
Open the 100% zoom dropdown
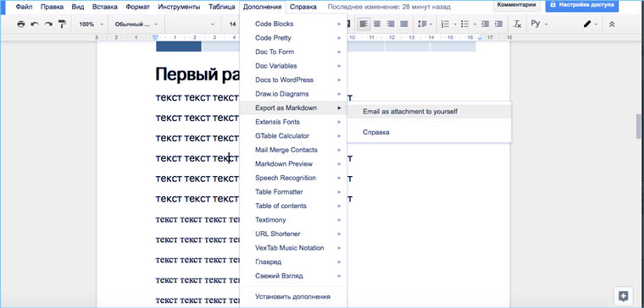click(x=92, y=25)
